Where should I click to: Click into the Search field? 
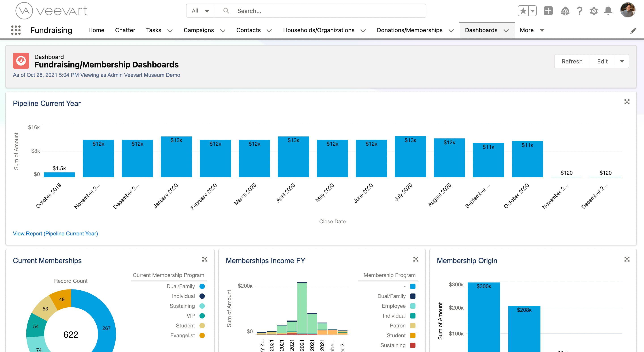[x=320, y=11]
